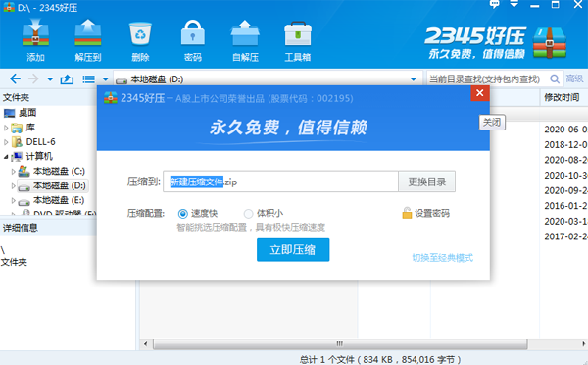Expand 本地磁盘 (C:) in the tree
The image size is (588, 365).
pos(13,172)
